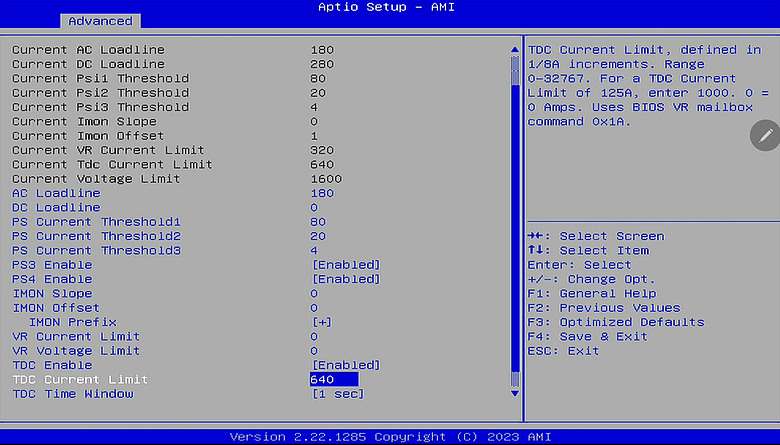Click the scrollbar down arrow
This screenshot has width=780, height=445.
pyautogui.click(x=515, y=393)
